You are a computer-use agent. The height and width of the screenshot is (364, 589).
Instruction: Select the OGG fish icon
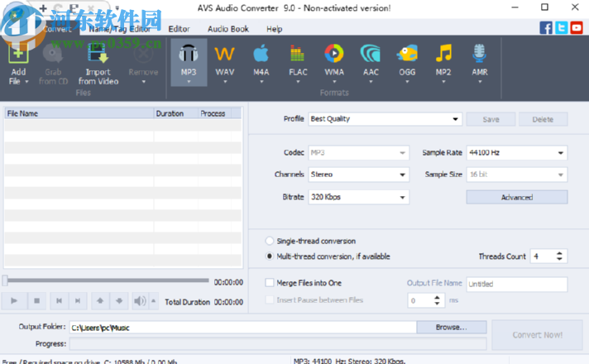407,54
